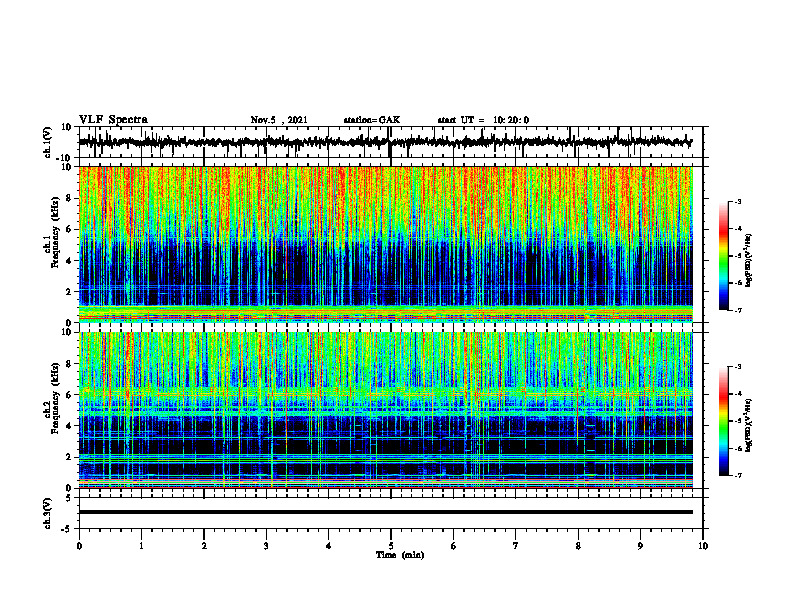Click the lower color scale bar beside ch.2
Image resolution: width=792 pixels, height=612 pixels.
(723, 421)
